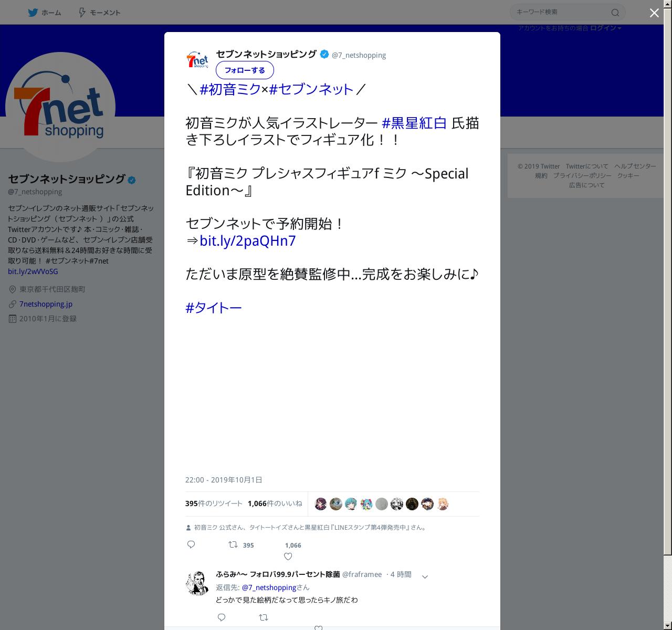
Task: Open the #初音ミク hashtag
Action: [230, 89]
